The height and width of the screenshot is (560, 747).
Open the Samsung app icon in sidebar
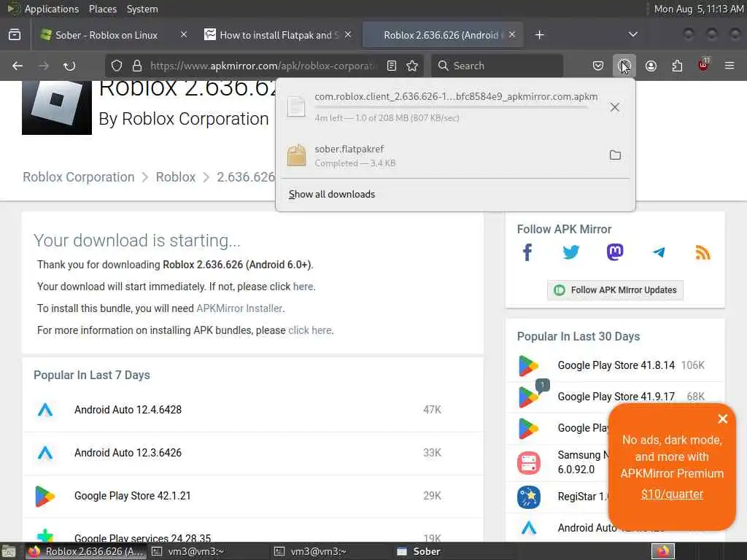pos(529,463)
